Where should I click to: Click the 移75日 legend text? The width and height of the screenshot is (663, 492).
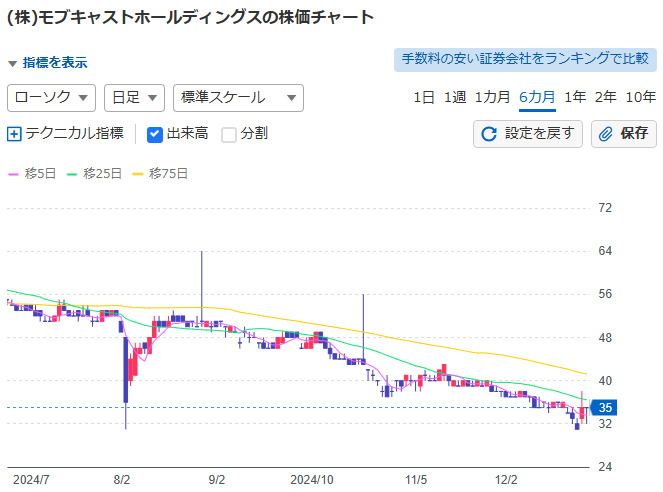(x=168, y=174)
